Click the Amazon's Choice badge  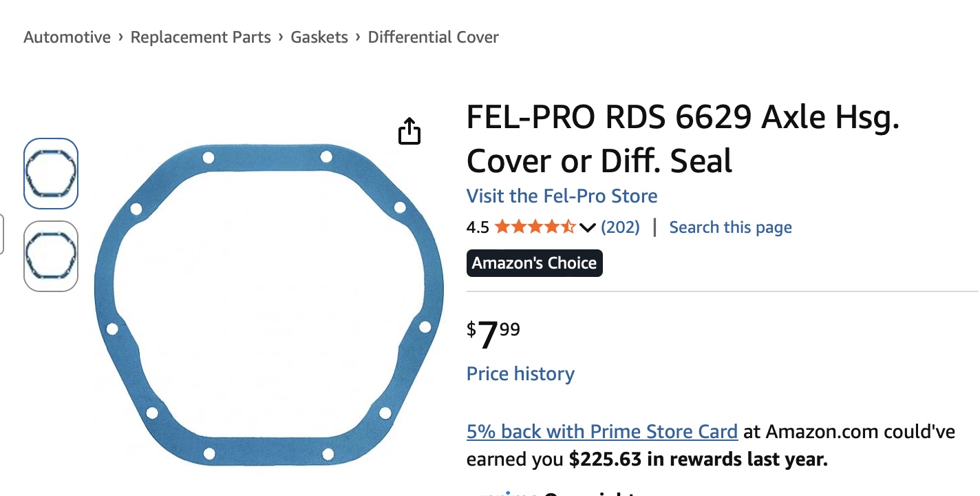pyautogui.click(x=534, y=263)
